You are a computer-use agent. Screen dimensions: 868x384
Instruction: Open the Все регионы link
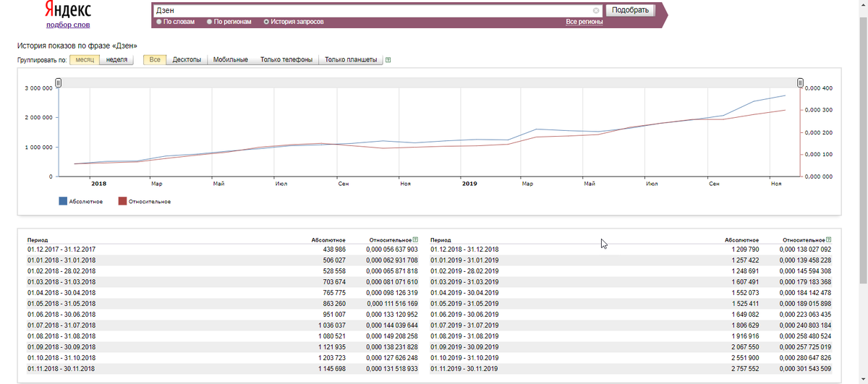pyautogui.click(x=584, y=22)
